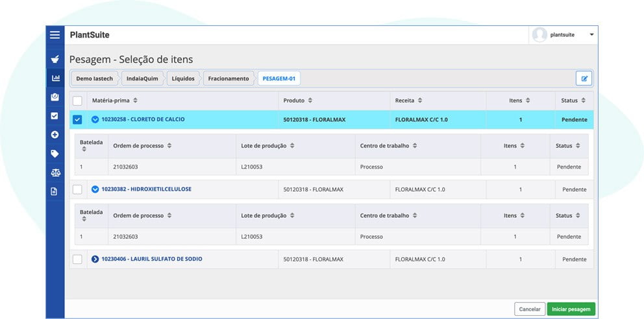Click the Cancelar button
Viewport: 644px width, 319px height.
point(530,309)
